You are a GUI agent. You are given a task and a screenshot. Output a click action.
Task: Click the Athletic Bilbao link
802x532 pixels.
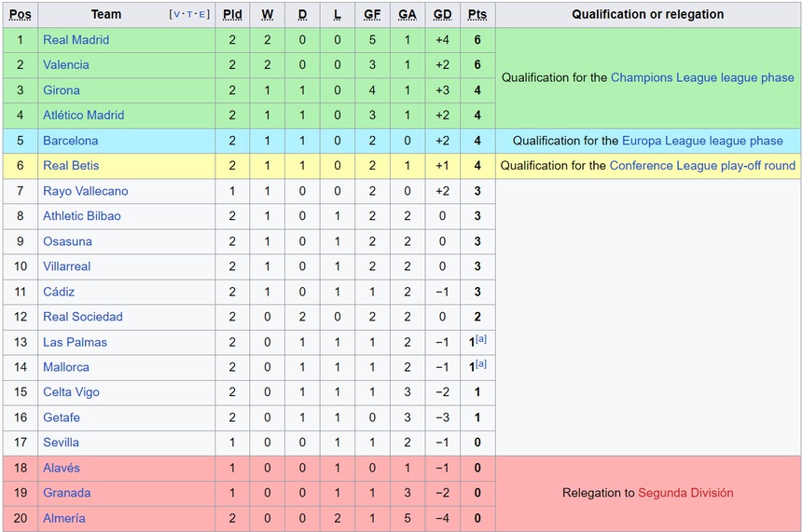coord(82,216)
